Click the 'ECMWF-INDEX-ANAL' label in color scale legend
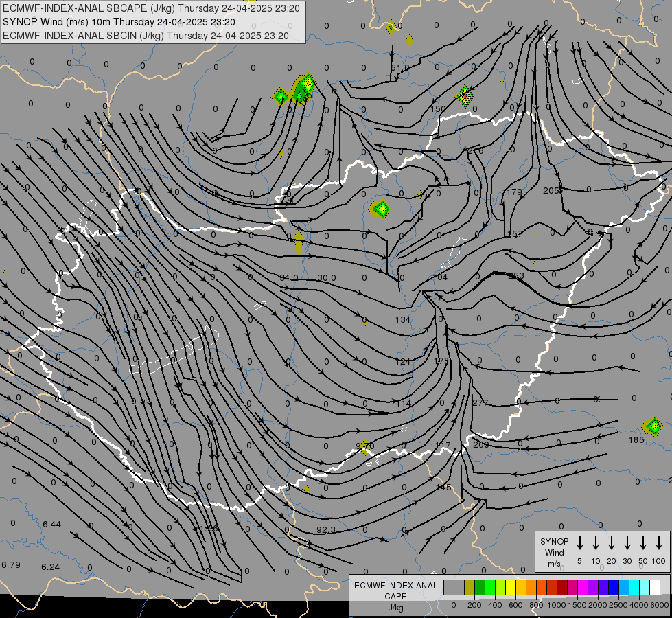The image size is (672, 618). (395, 586)
